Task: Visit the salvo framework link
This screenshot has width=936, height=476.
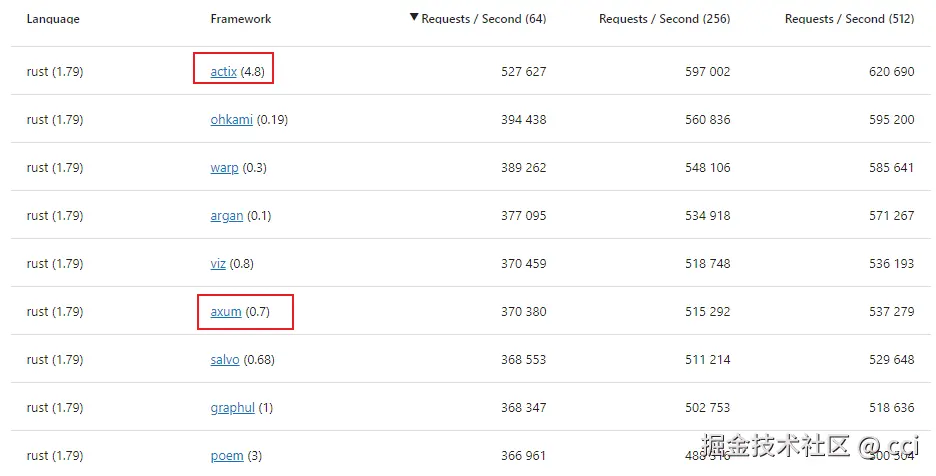Action: click(x=225, y=359)
